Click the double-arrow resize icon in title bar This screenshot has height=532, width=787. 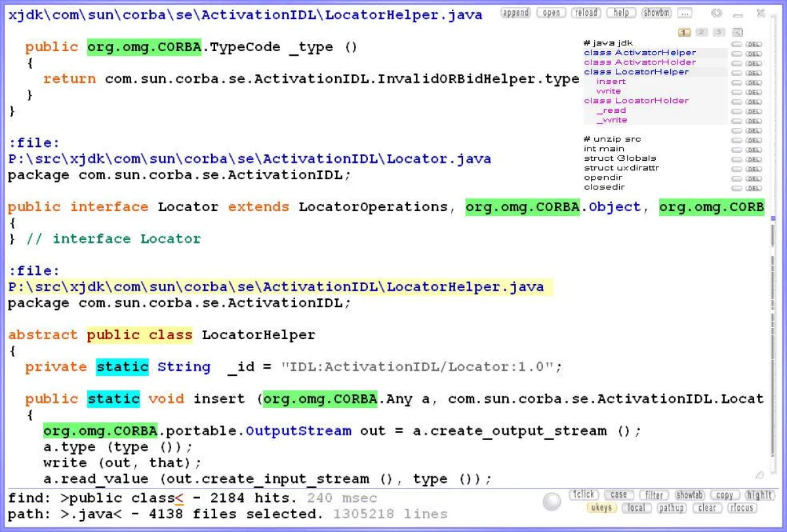click(717, 13)
